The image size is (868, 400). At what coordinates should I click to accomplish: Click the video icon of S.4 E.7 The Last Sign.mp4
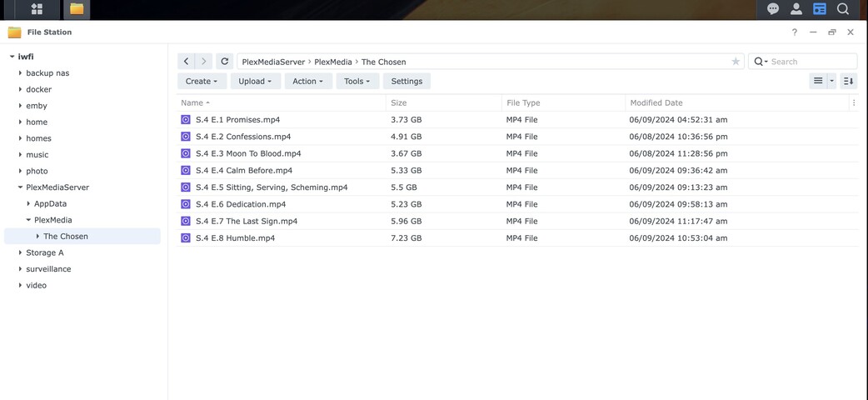tap(186, 221)
